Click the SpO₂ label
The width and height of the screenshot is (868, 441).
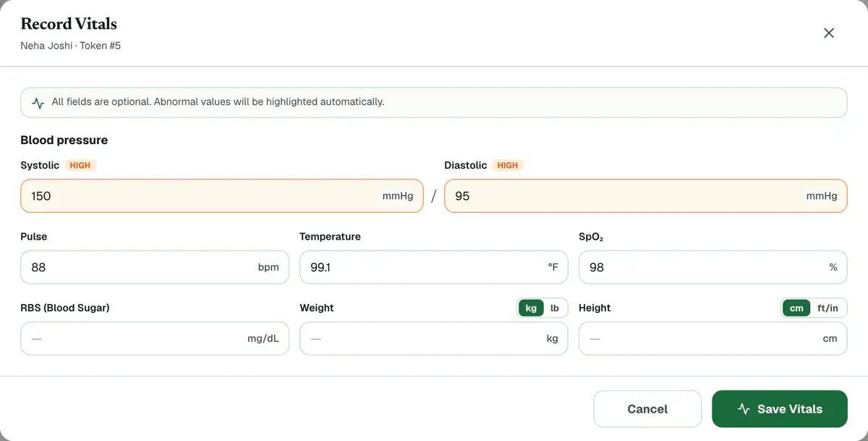click(591, 237)
